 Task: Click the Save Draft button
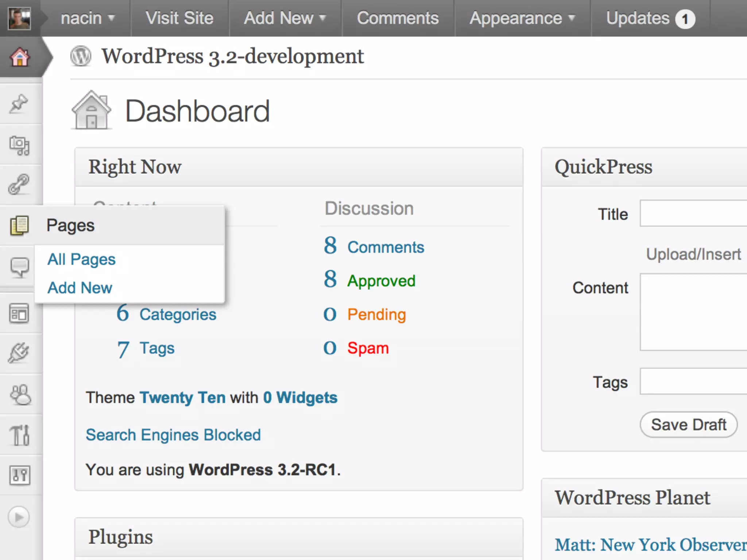click(688, 425)
